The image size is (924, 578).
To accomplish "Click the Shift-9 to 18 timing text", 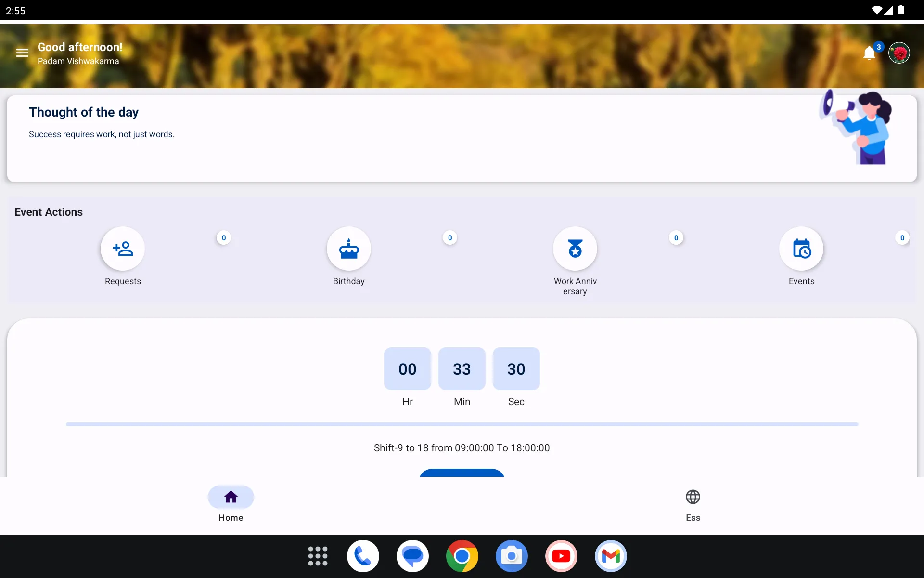I will (x=462, y=448).
